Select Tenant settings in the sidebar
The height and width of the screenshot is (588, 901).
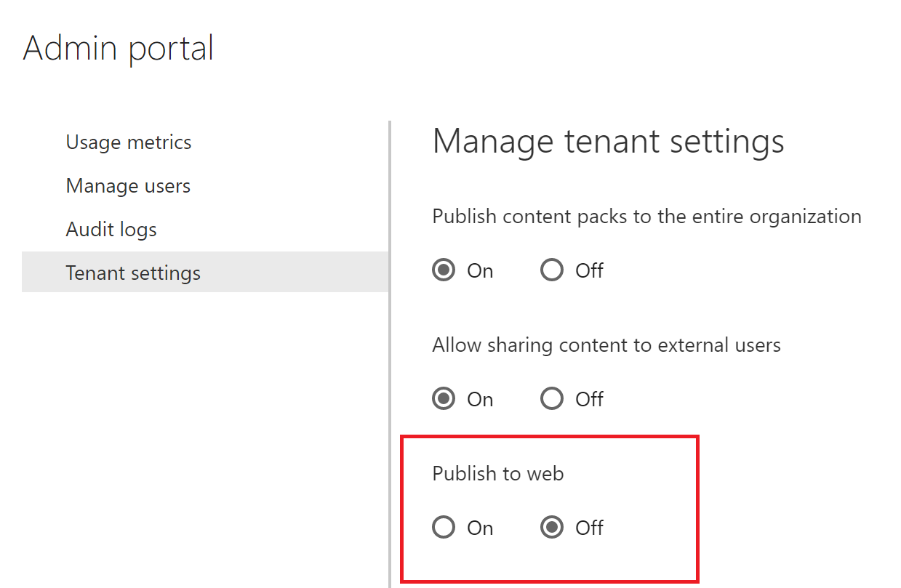click(x=133, y=273)
